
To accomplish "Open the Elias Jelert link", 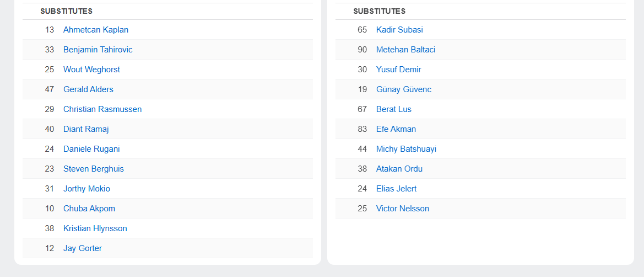I will point(396,189).
